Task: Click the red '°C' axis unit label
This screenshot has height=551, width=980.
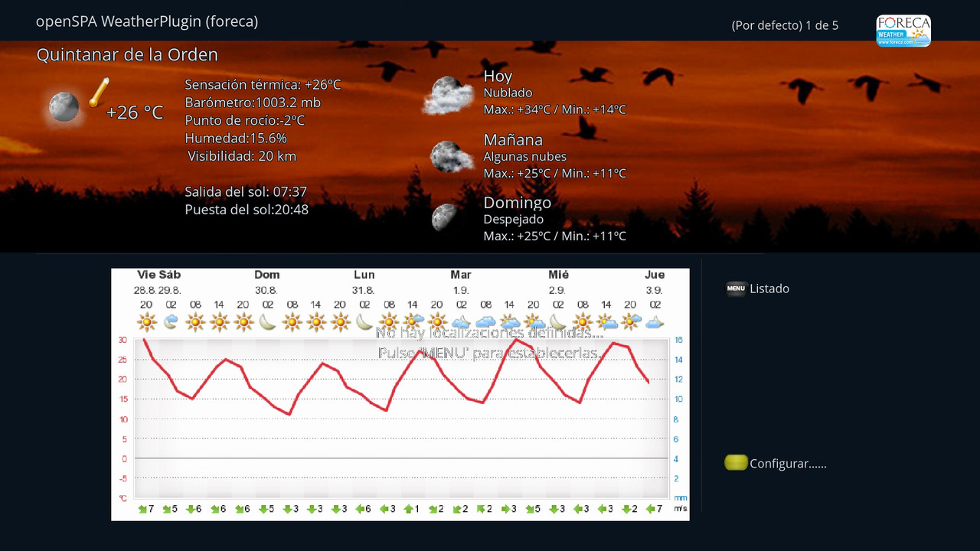Action: tap(122, 498)
